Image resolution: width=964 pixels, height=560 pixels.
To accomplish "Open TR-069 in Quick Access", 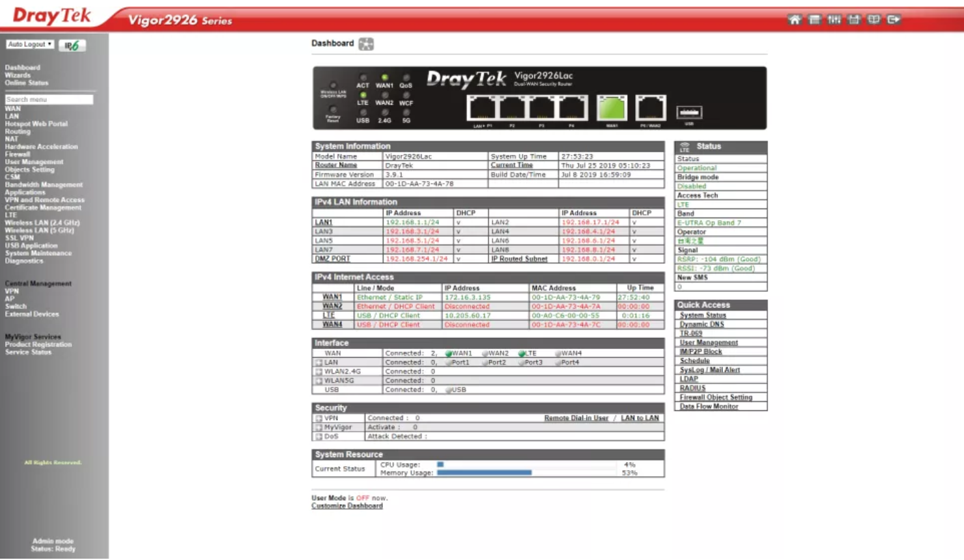I will pyautogui.click(x=691, y=333).
